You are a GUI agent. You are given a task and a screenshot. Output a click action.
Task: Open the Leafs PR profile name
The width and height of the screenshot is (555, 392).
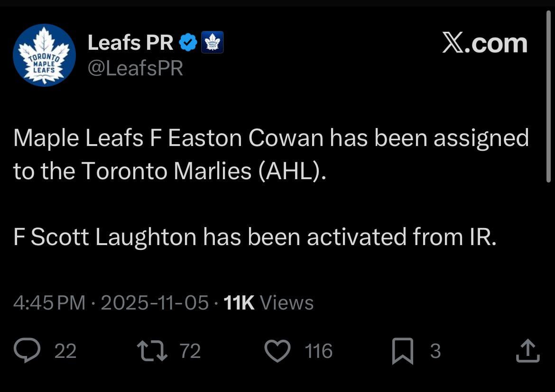coord(131,41)
